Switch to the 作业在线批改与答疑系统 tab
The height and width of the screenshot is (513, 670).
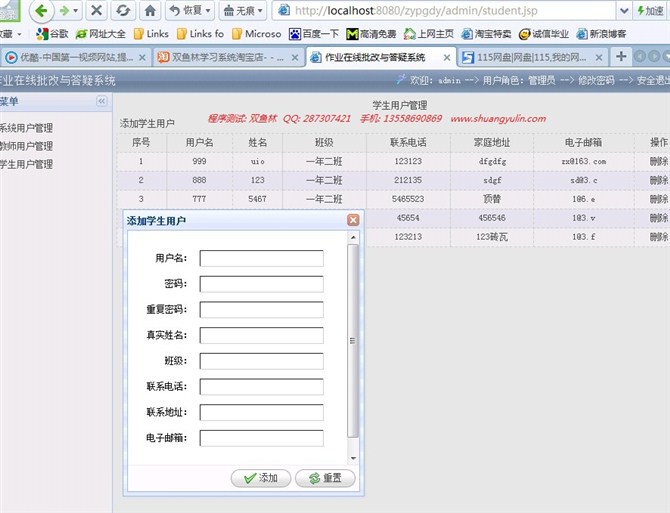[375, 57]
